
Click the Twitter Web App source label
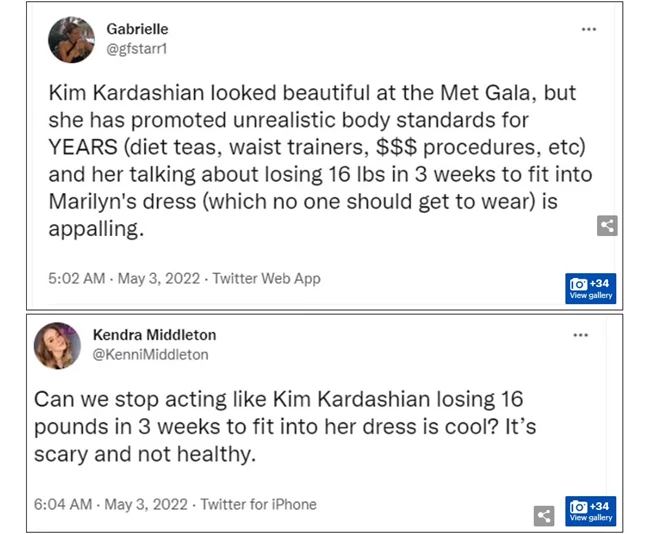[x=266, y=278]
